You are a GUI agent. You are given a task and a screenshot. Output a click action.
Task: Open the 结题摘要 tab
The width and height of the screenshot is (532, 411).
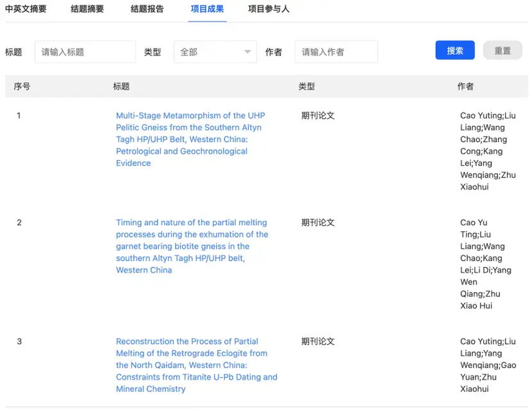point(87,9)
